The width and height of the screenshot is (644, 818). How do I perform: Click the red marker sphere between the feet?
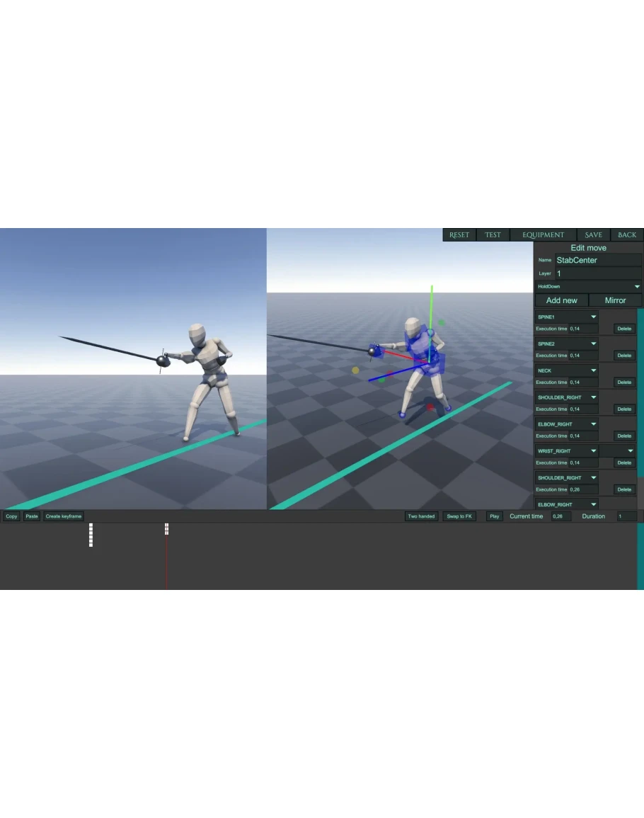coord(430,407)
